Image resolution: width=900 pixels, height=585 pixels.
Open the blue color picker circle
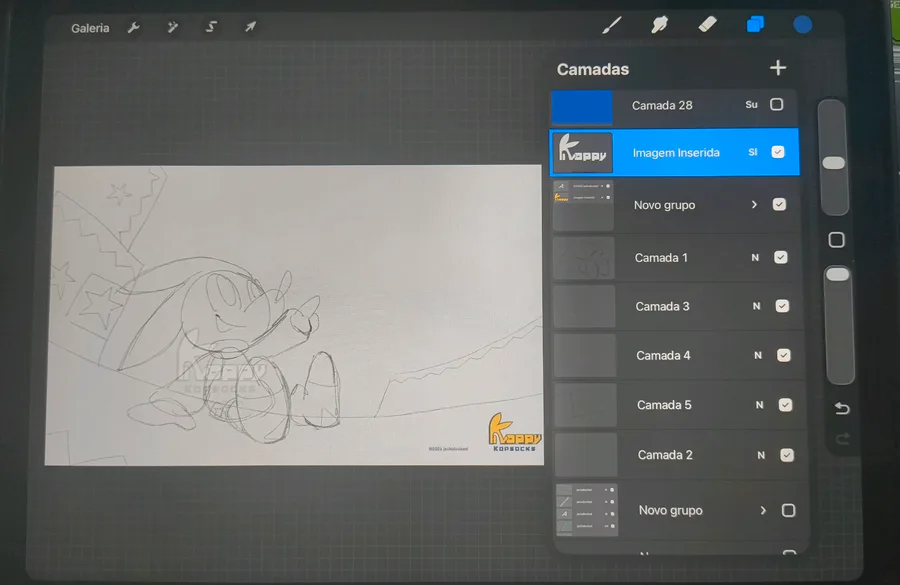click(x=802, y=24)
